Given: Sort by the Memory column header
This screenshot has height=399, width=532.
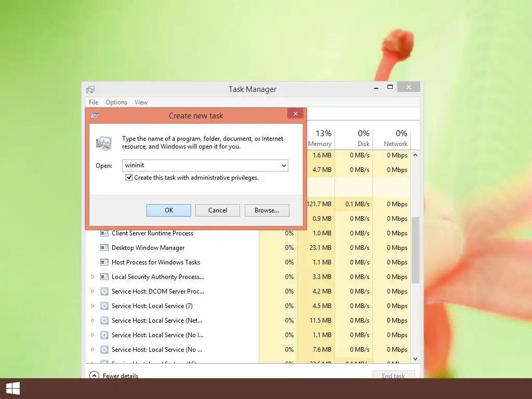Looking at the screenshot, I should click(x=320, y=138).
